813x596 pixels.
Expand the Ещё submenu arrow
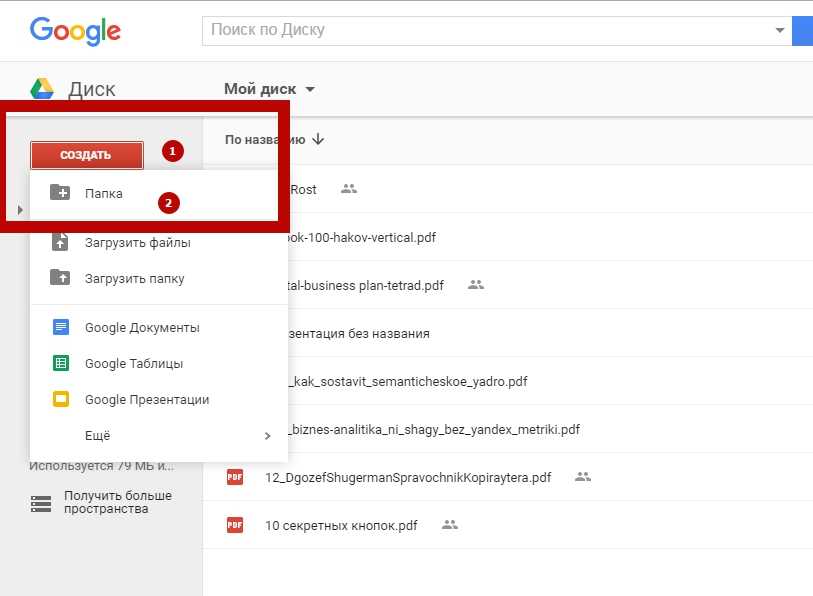[268, 436]
